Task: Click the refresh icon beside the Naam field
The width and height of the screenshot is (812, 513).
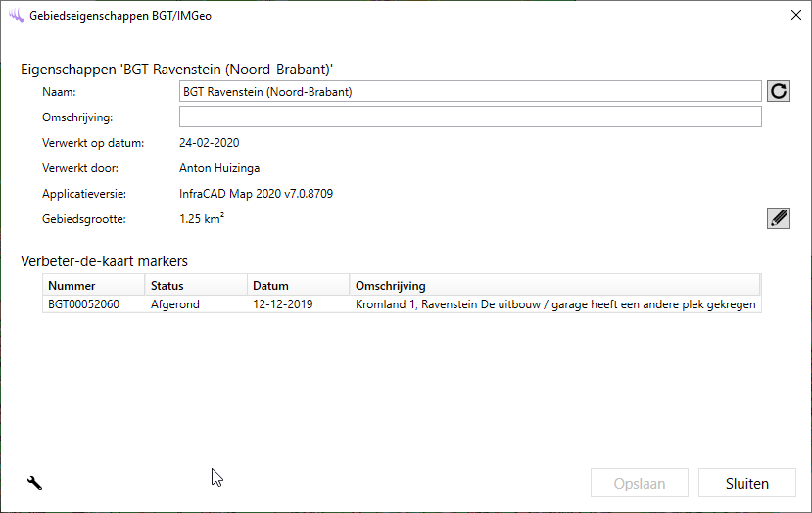Action: [x=779, y=91]
